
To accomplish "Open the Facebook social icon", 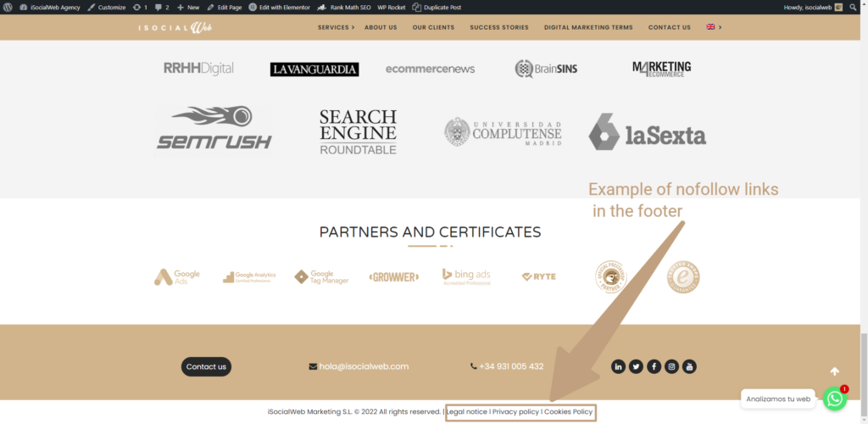I will (654, 366).
